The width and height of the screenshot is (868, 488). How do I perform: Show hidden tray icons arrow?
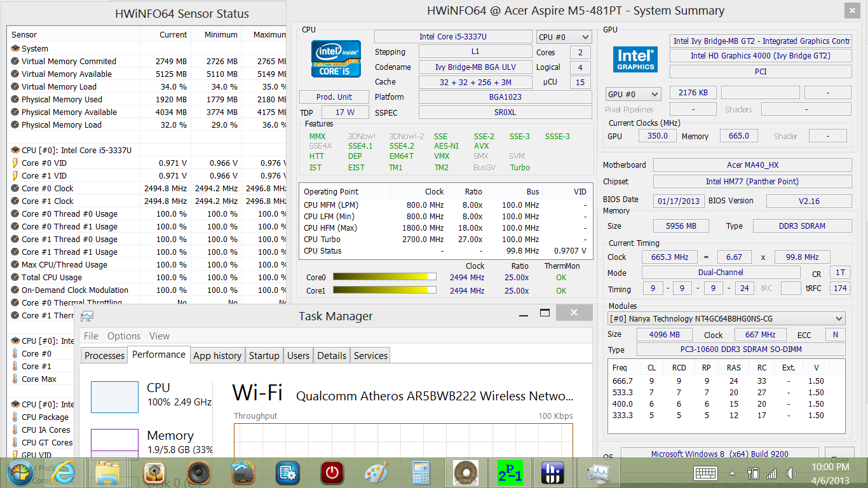point(733,473)
